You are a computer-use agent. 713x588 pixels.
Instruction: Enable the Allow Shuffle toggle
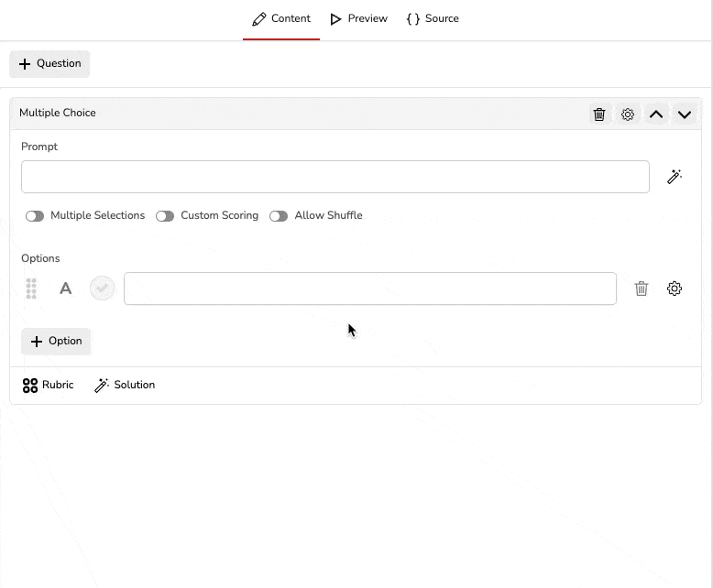click(279, 216)
